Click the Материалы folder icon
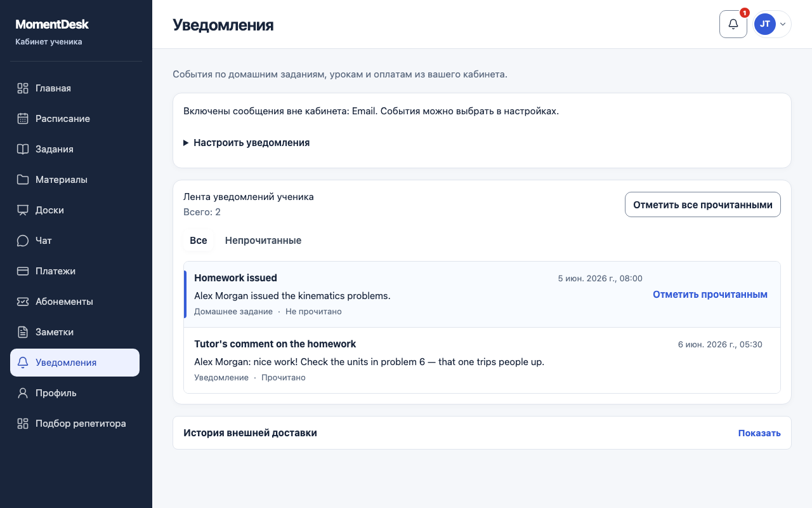The image size is (812, 508). click(23, 180)
